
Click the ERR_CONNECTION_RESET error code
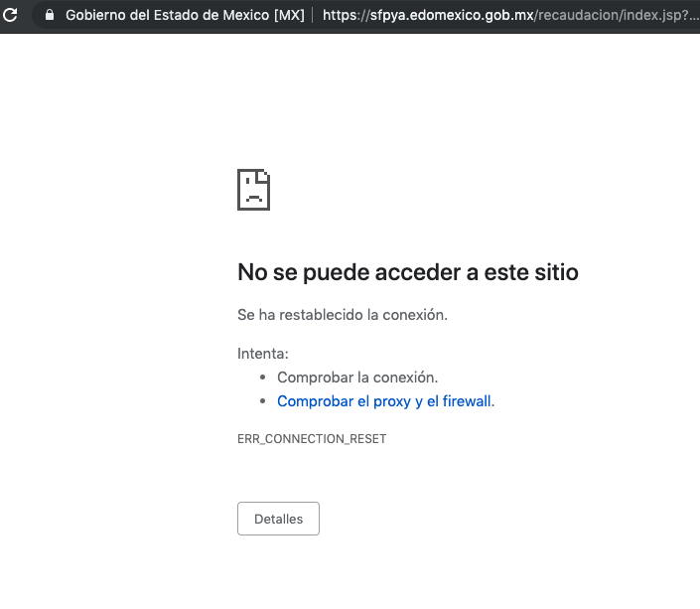[x=311, y=439]
